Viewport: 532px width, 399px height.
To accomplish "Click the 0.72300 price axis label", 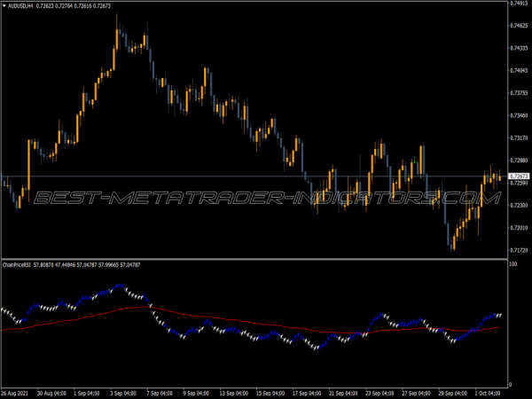I will point(519,206).
